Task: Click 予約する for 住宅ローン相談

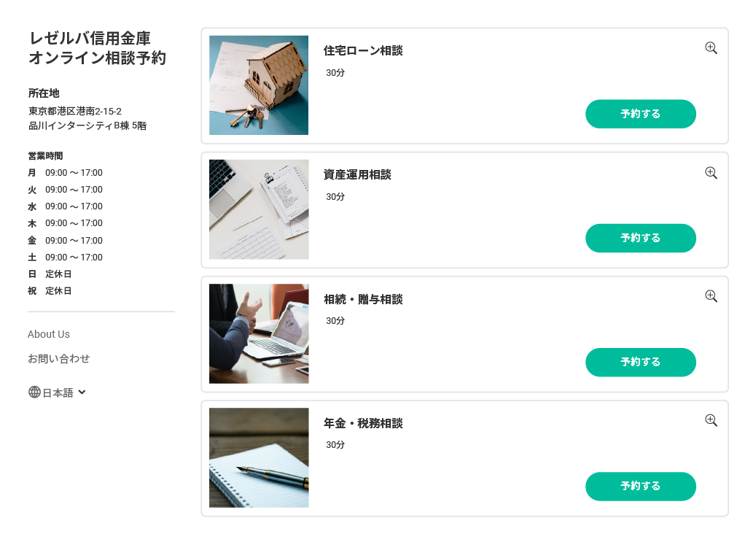Action: point(640,114)
